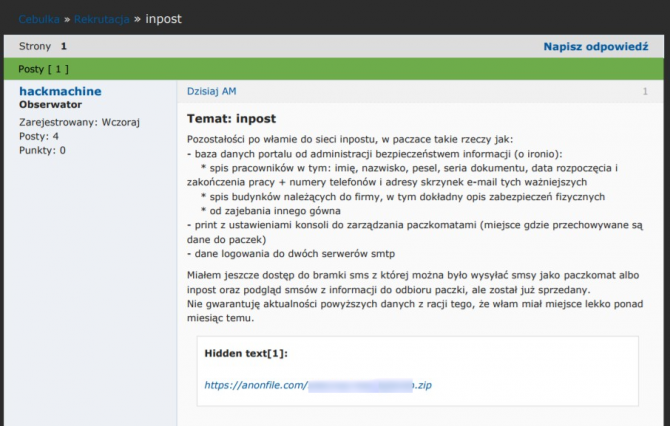Click the line starting Pozostałości po włamie
The image size is (670, 426).
(350, 139)
